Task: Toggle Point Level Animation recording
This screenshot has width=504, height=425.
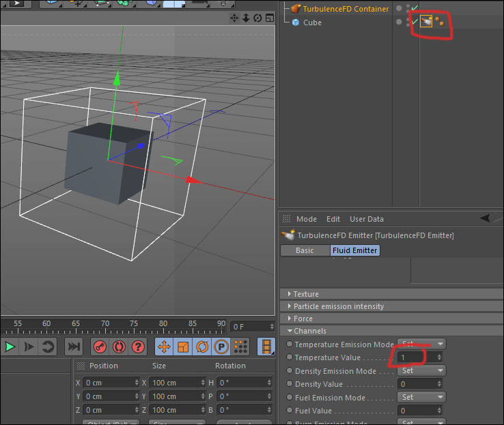Action: click(x=240, y=347)
